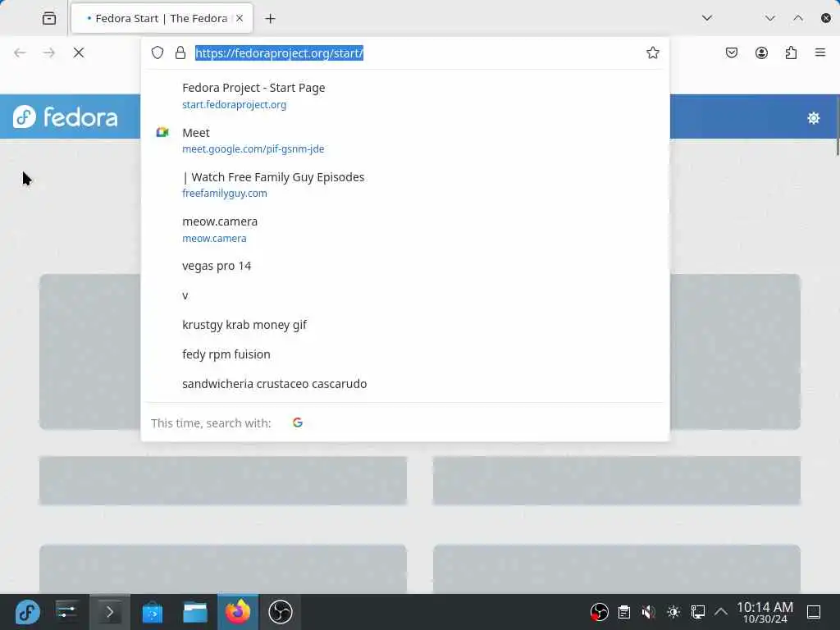
Task: Select the Fedora Start browser tab
Action: (x=162, y=18)
